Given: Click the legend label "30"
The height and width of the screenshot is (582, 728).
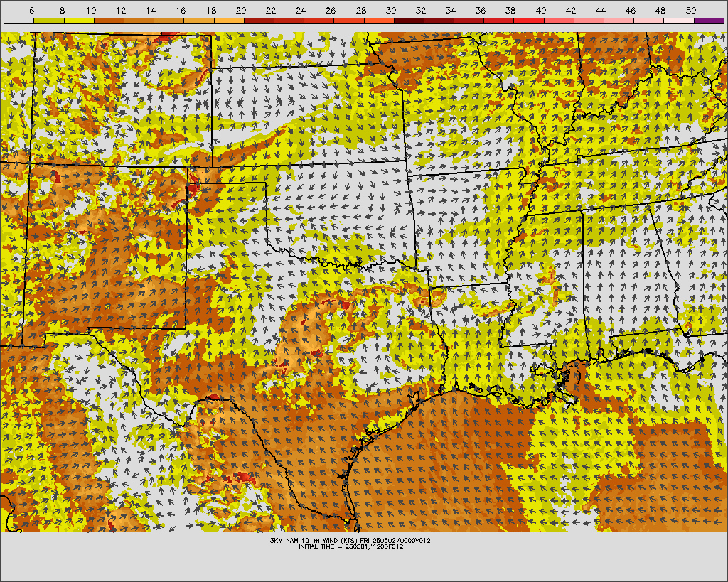Looking at the screenshot, I should pos(391,10).
